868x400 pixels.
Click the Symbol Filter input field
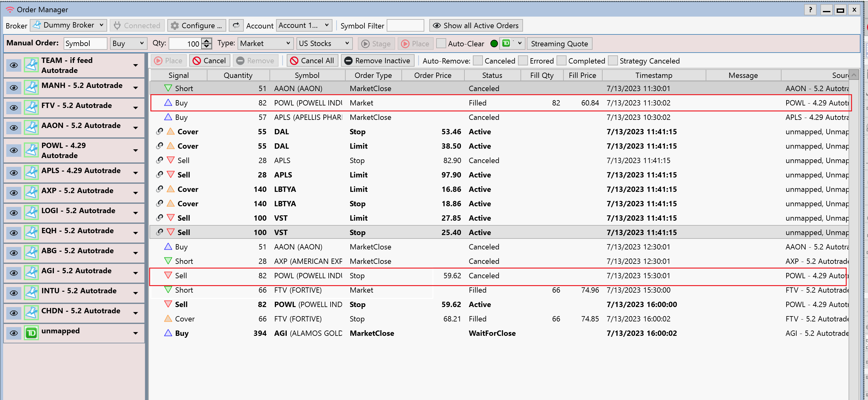pyautogui.click(x=405, y=26)
